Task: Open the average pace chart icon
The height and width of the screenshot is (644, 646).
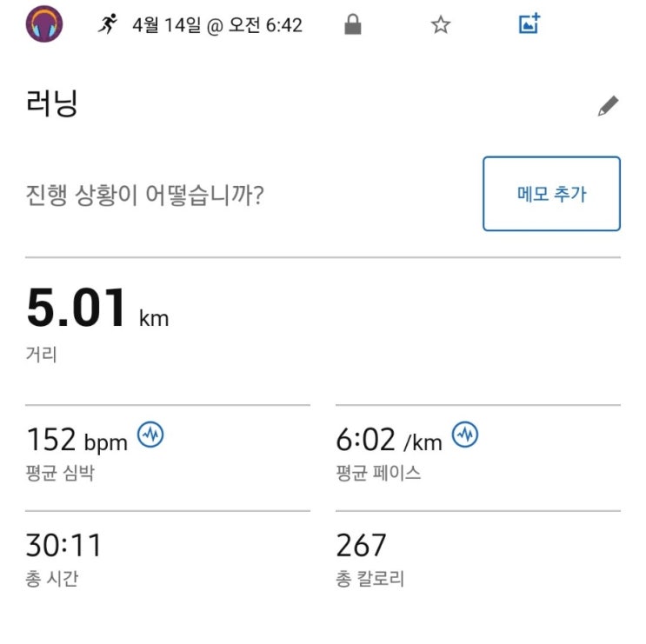Action: click(465, 435)
